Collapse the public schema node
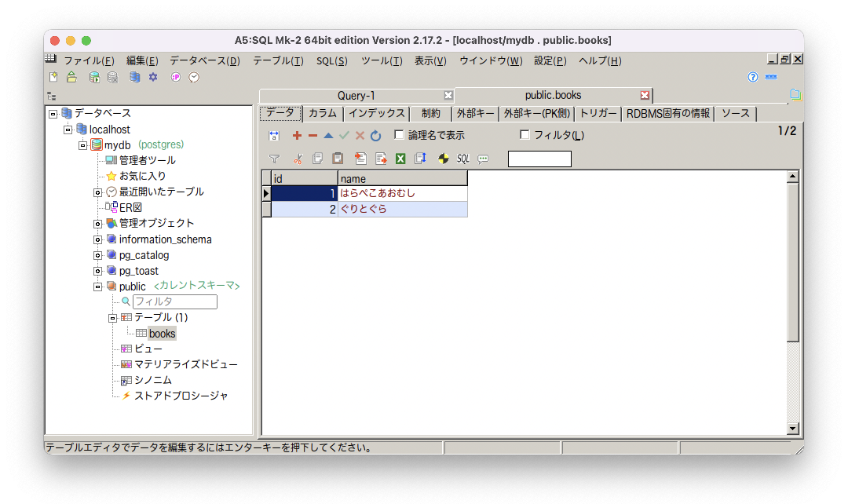 (x=97, y=287)
